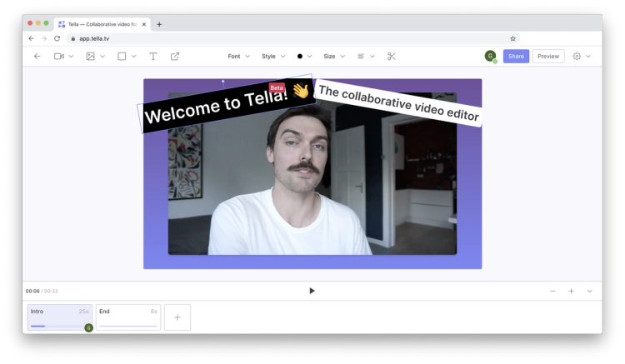The image size is (625, 364).
Task: Expand the camera options chevron
Action: 72,57
